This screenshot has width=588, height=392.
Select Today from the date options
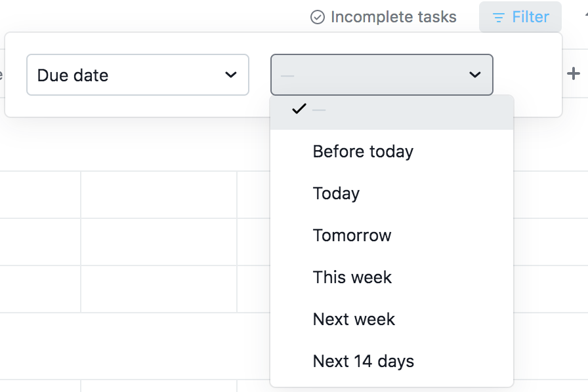tap(336, 193)
